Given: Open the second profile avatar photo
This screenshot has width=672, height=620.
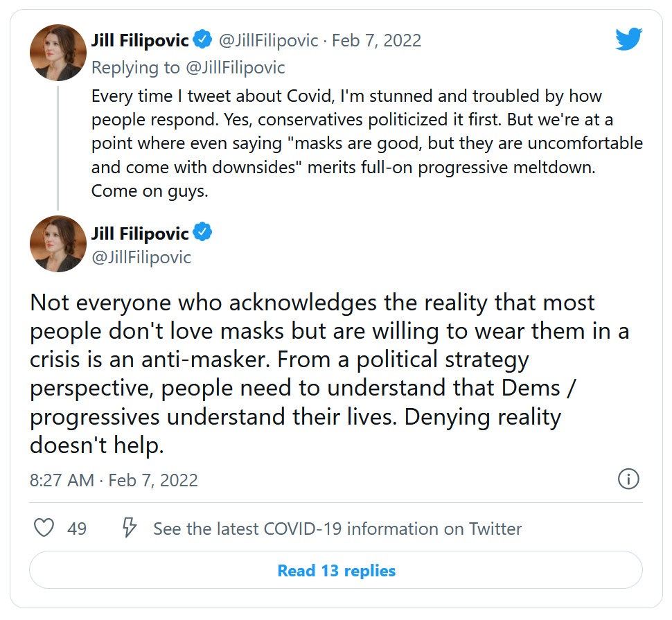Looking at the screenshot, I should pyautogui.click(x=58, y=244).
